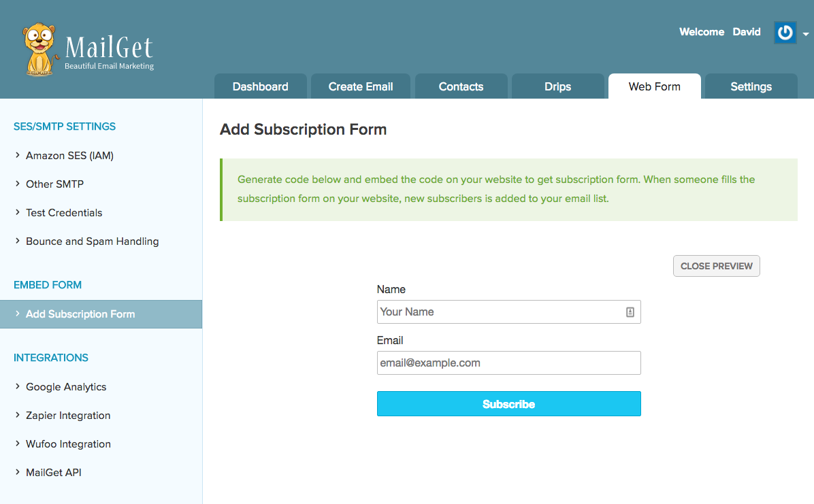The width and height of the screenshot is (814, 504).
Task: Click the power icon next to David
Action: click(x=785, y=33)
